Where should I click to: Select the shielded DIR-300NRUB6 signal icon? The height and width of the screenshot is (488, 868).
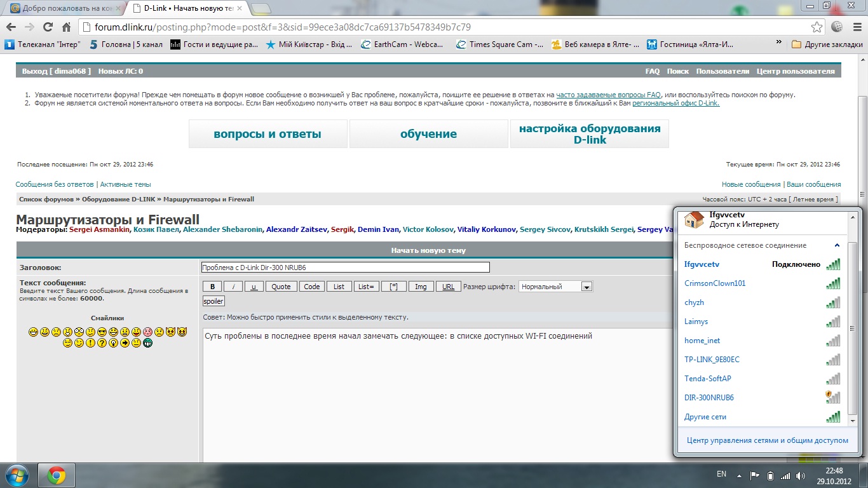click(x=832, y=398)
